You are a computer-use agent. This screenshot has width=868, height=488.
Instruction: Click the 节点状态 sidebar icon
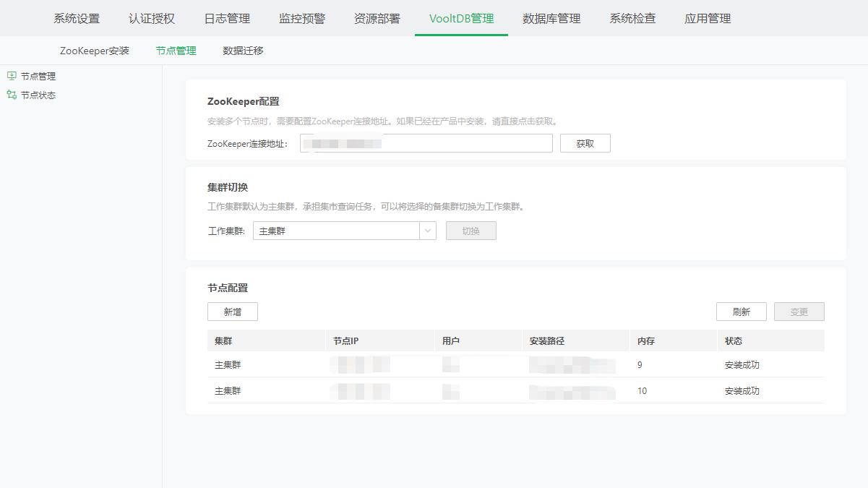click(12, 95)
